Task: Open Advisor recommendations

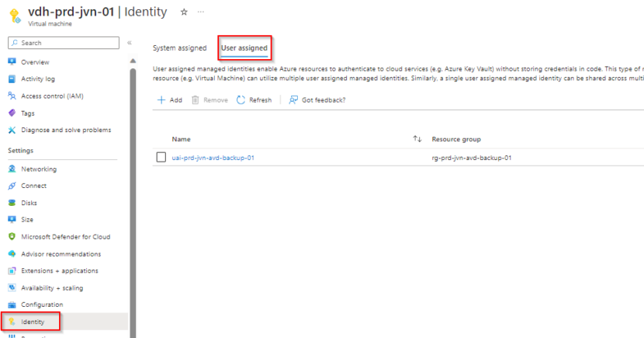Action: (x=61, y=254)
